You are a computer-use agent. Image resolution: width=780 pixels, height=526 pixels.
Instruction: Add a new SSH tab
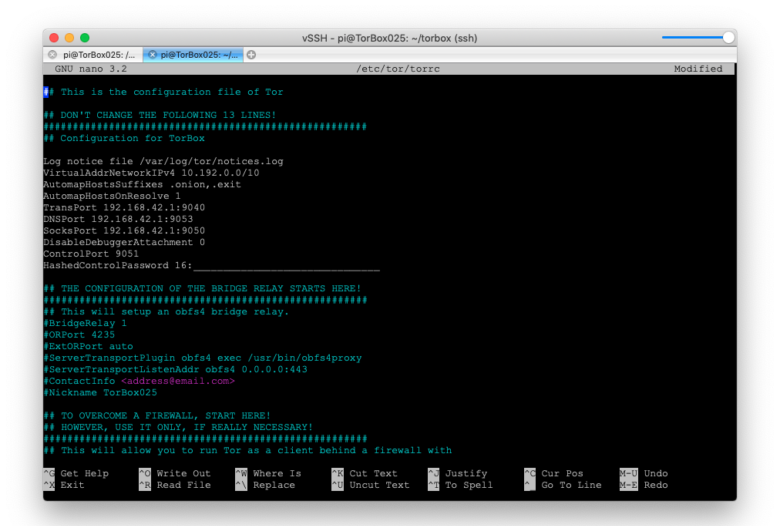coord(252,55)
